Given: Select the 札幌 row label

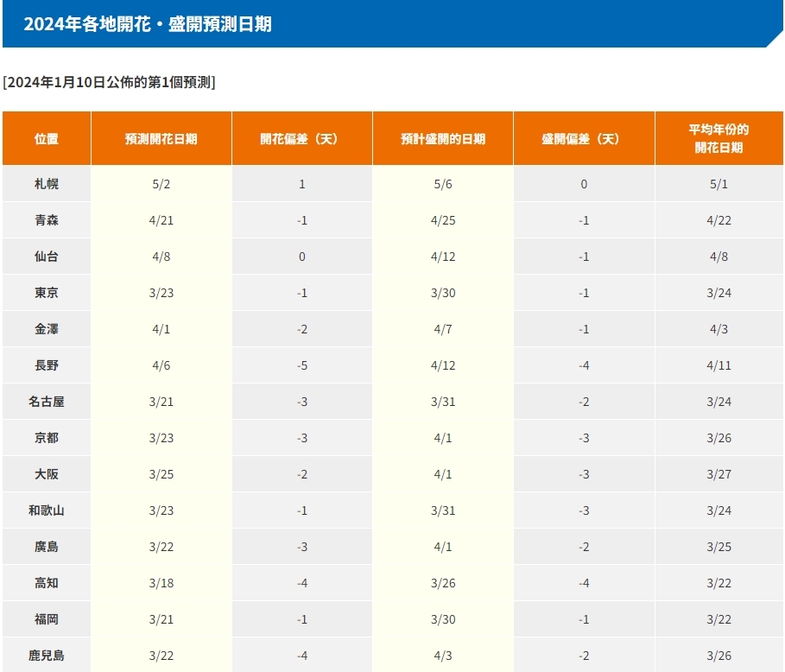Looking at the screenshot, I should pos(47,184).
